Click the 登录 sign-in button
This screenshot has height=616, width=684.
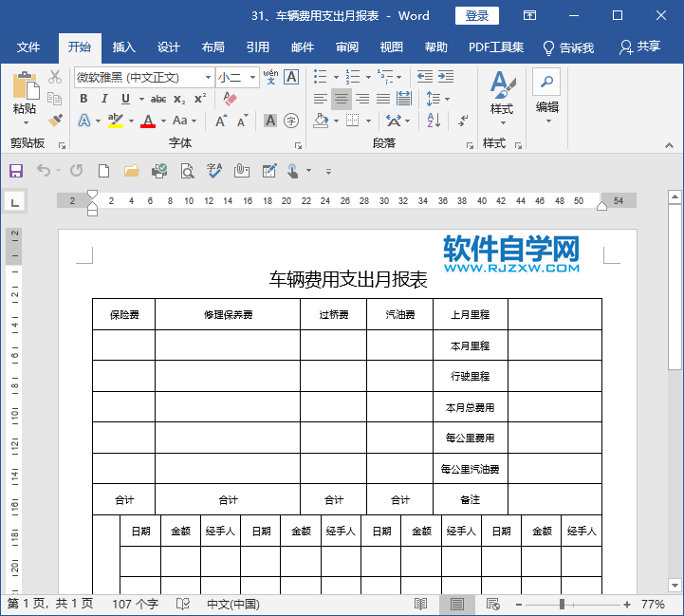[x=477, y=16]
